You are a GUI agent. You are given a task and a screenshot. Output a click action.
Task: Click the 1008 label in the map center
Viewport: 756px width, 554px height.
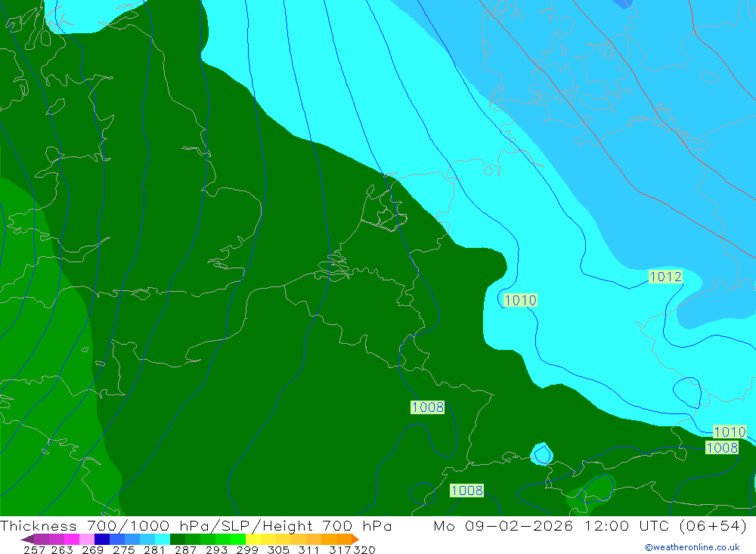pos(428,407)
